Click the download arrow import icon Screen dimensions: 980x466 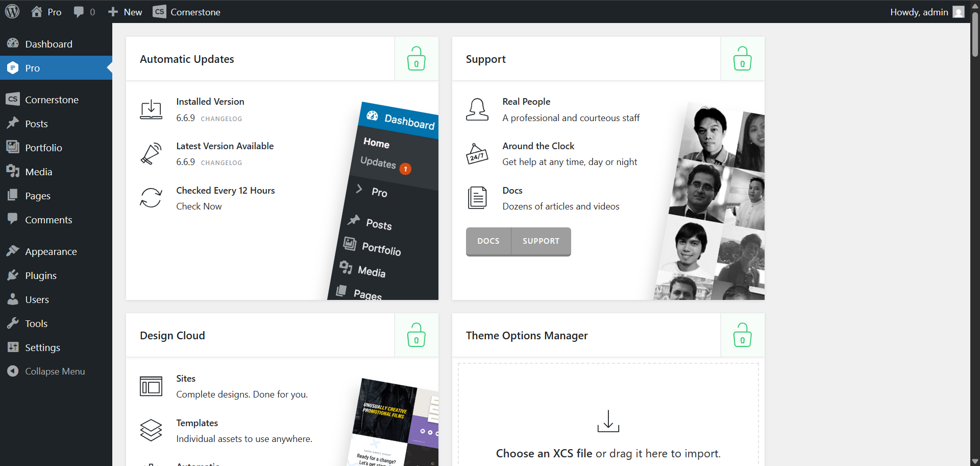coord(608,421)
